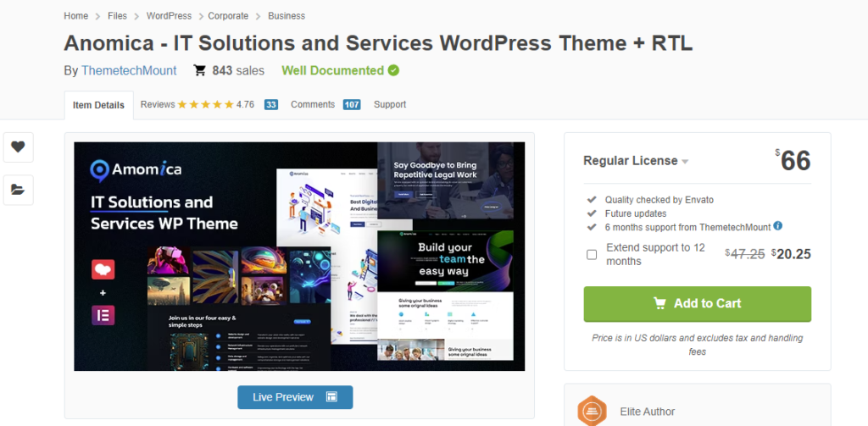The image size is (868, 426).
Task: Switch to the Reviews tab
Action: [158, 104]
